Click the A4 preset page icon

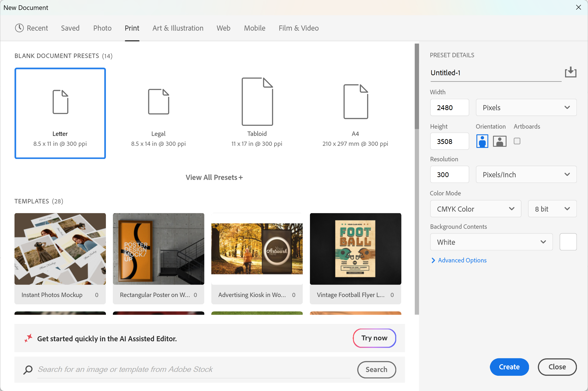pyautogui.click(x=356, y=101)
